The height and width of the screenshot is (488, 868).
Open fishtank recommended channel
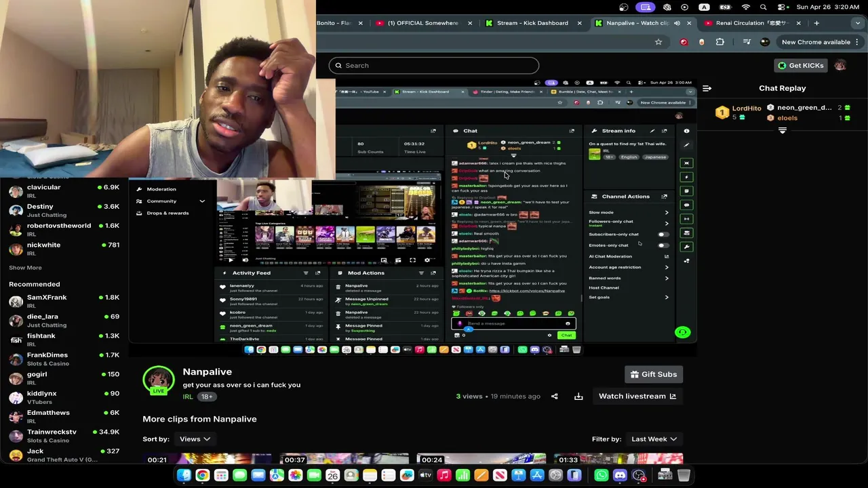[64, 340]
